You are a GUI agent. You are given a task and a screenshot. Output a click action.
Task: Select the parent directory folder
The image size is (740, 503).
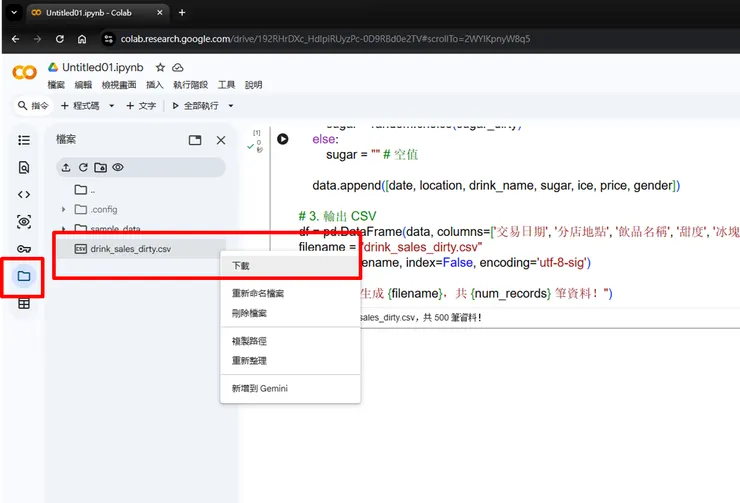85,190
